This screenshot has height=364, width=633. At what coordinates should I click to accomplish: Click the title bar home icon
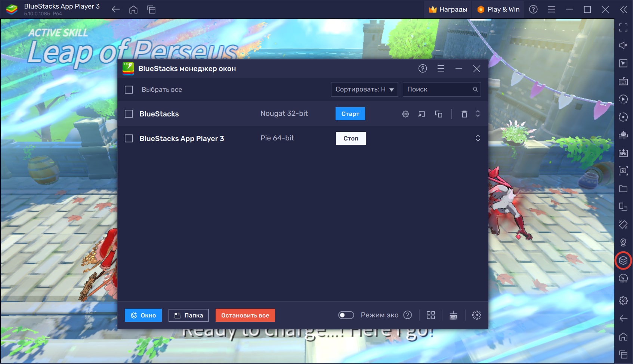[x=133, y=9]
